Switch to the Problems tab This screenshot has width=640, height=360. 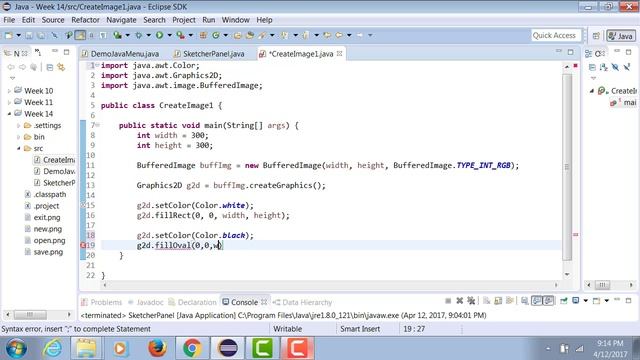(102, 302)
